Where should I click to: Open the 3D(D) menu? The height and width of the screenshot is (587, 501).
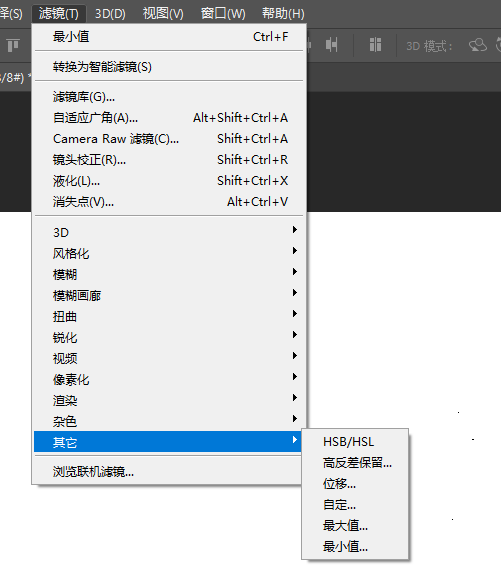click(x=110, y=14)
